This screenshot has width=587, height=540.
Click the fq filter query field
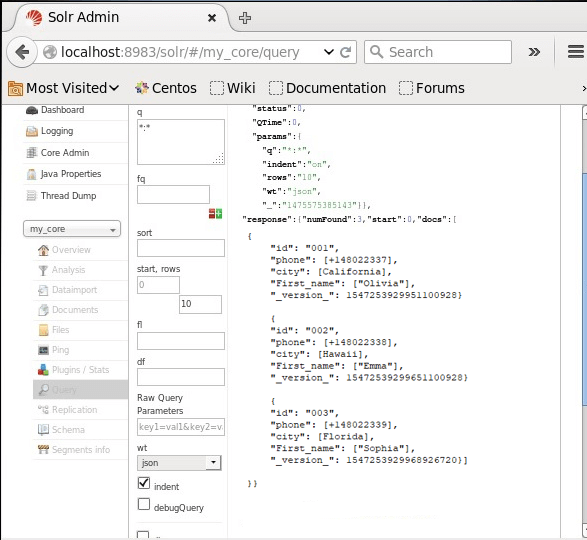[x=173, y=194]
